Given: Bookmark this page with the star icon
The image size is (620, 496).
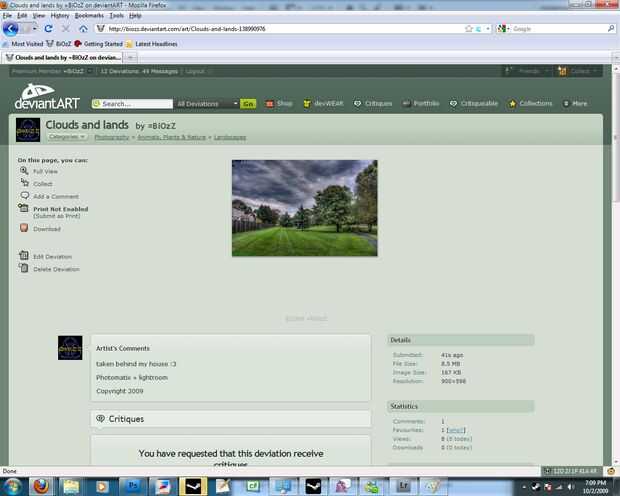Looking at the screenshot, I should (469, 28).
